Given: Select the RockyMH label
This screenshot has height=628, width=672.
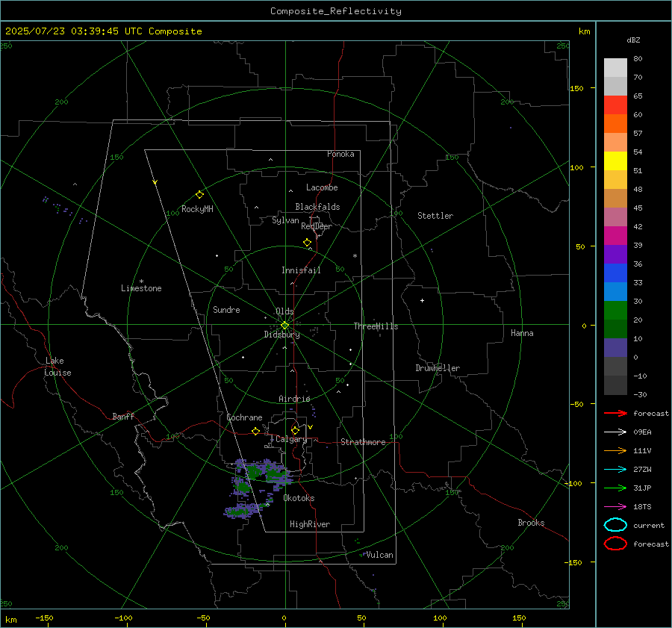Looking at the screenshot, I should (x=197, y=209).
